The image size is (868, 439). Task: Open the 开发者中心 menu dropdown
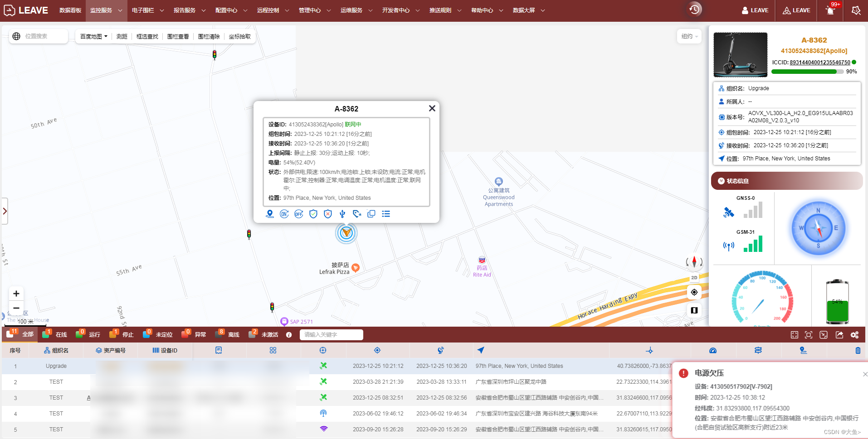tap(401, 10)
